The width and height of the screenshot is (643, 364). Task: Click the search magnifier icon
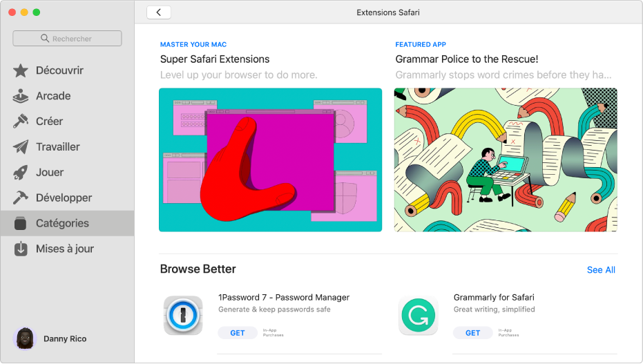pyautogui.click(x=45, y=39)
